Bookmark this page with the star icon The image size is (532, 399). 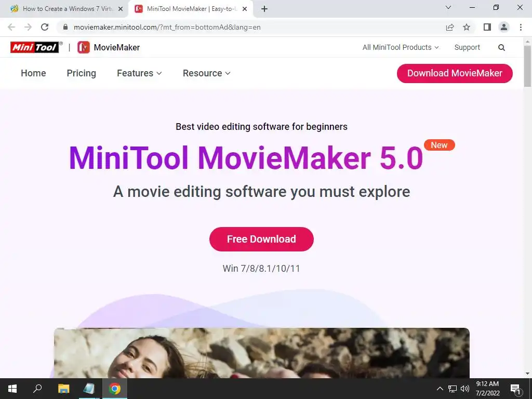pos(467,27)
